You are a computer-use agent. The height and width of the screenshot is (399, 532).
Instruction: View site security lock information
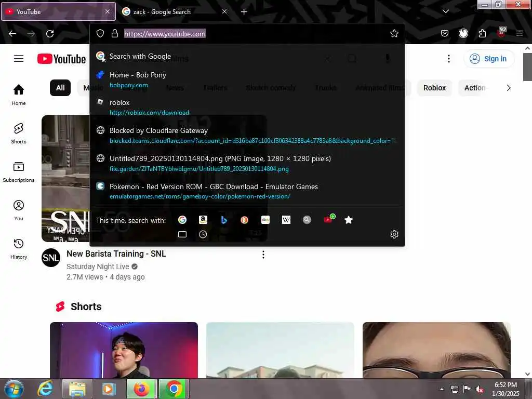[x=115, y=33]
